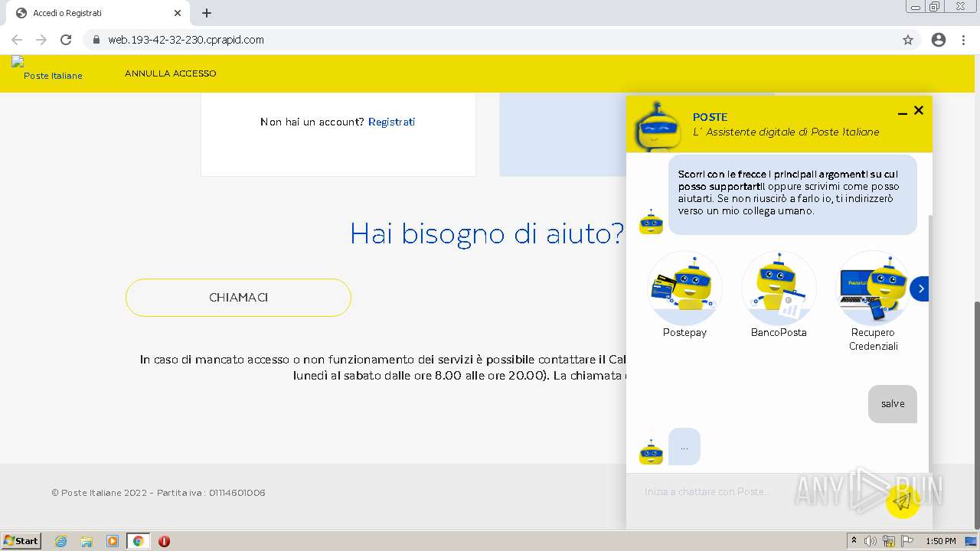Show next chat topics with blue arrow

tap(920, 289)
